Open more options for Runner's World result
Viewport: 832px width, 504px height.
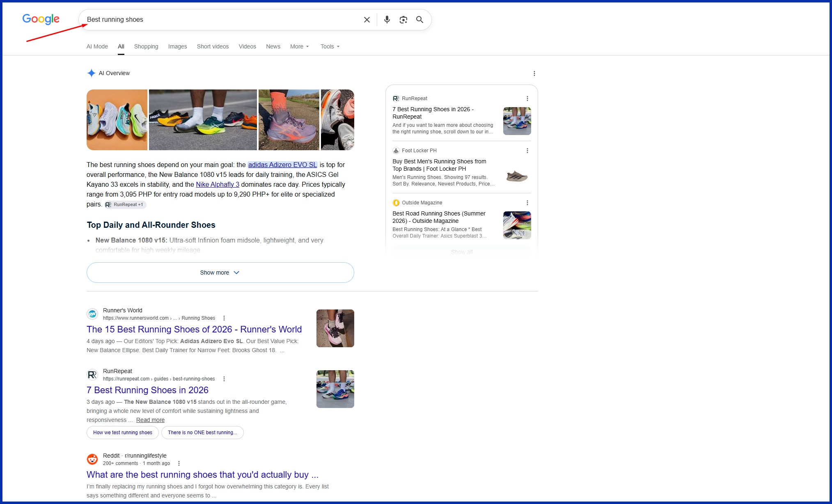tap(224, 318)
